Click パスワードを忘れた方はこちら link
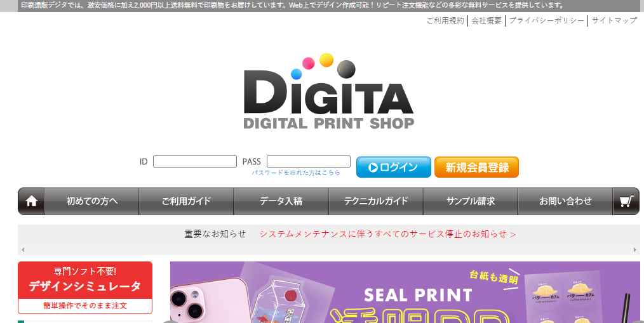 296,173
